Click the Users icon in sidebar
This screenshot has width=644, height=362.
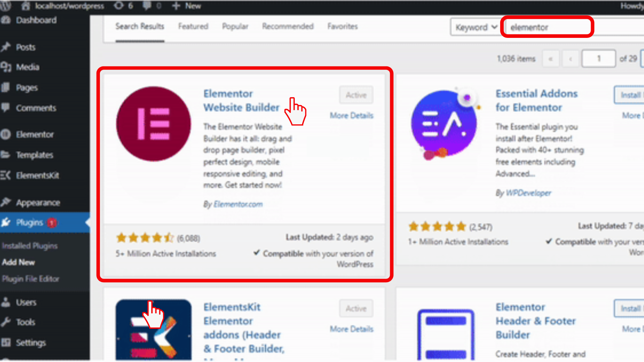point(6,302)
